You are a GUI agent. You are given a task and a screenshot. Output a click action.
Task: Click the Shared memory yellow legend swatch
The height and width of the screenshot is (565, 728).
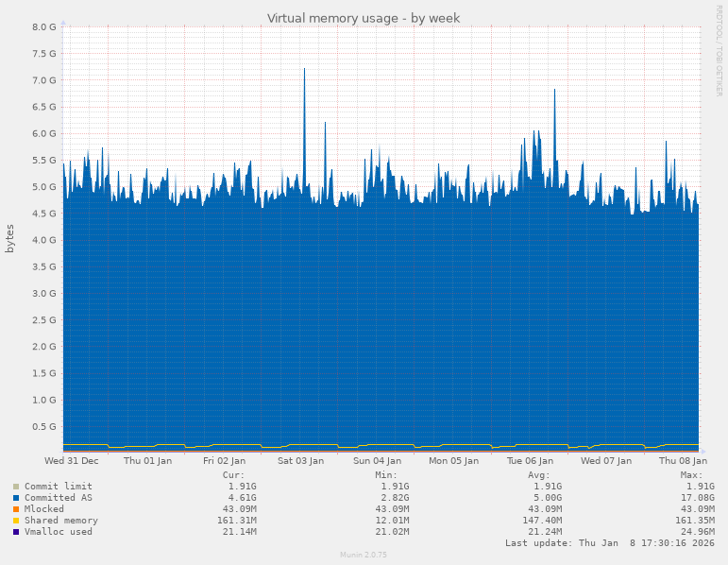(x=16, y=521)
